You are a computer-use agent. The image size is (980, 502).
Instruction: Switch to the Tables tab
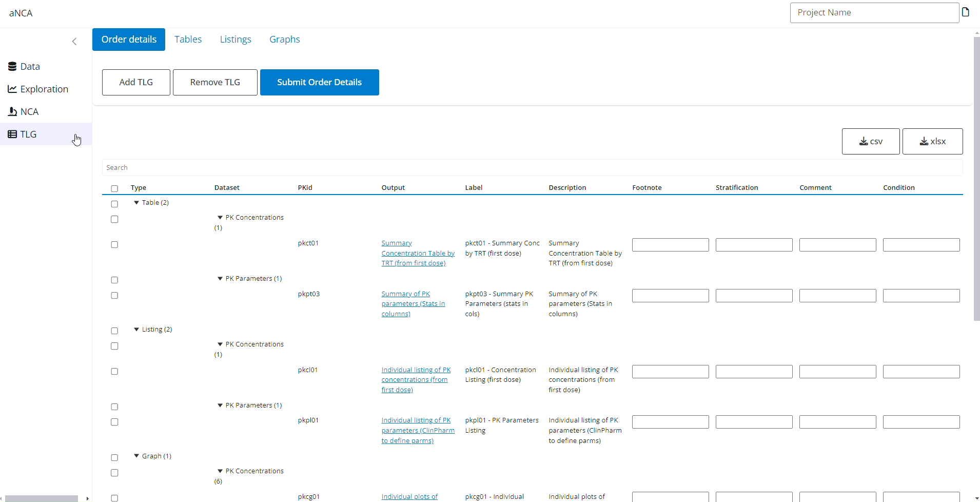(188, 39)
